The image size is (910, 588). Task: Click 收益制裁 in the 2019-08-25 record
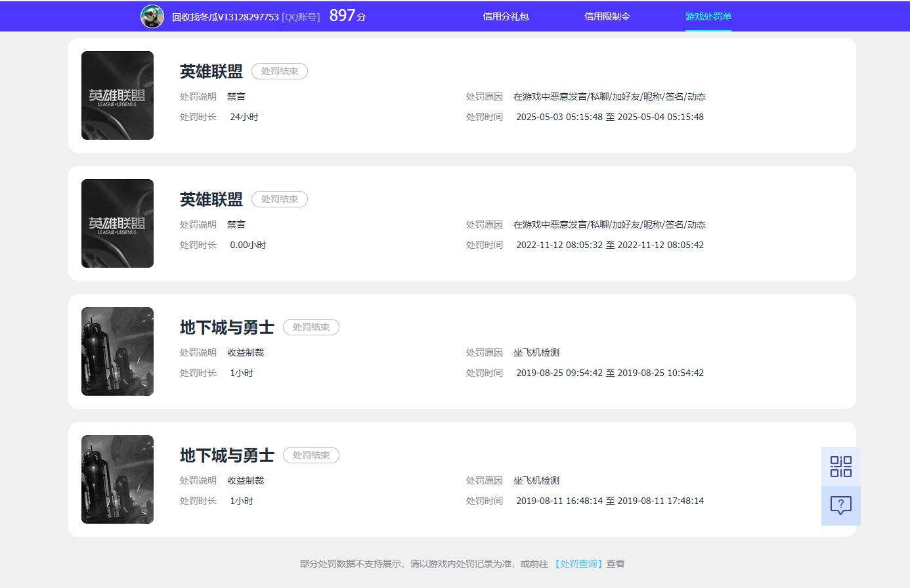click(x=246, y=352)
